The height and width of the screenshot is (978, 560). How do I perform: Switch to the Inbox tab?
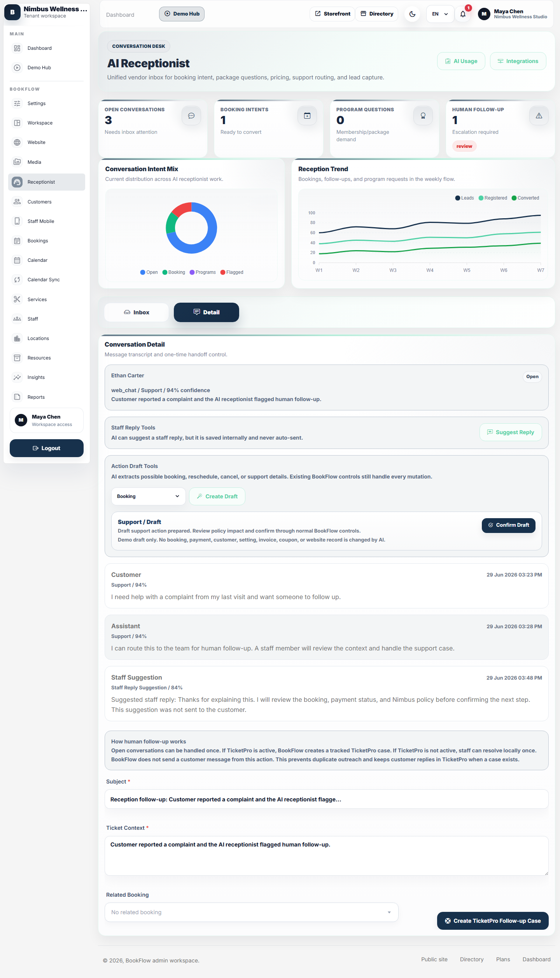(136, 312)
